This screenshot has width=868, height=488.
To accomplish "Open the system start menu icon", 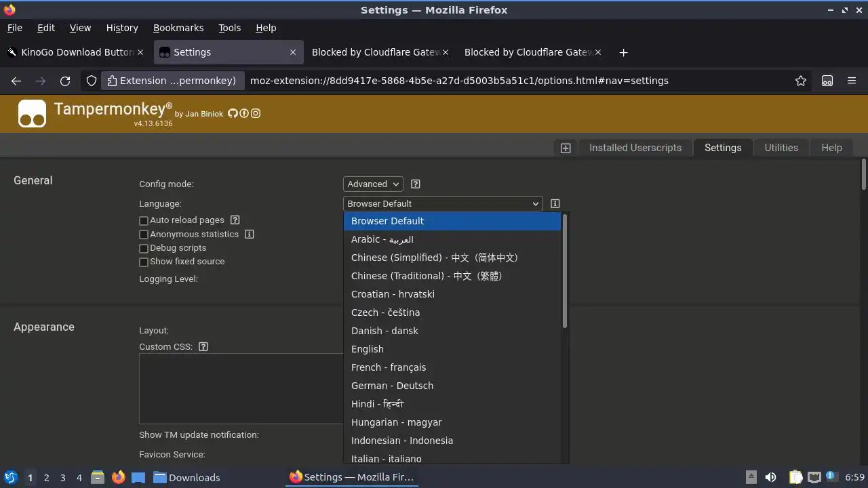I will coord(11,477).
